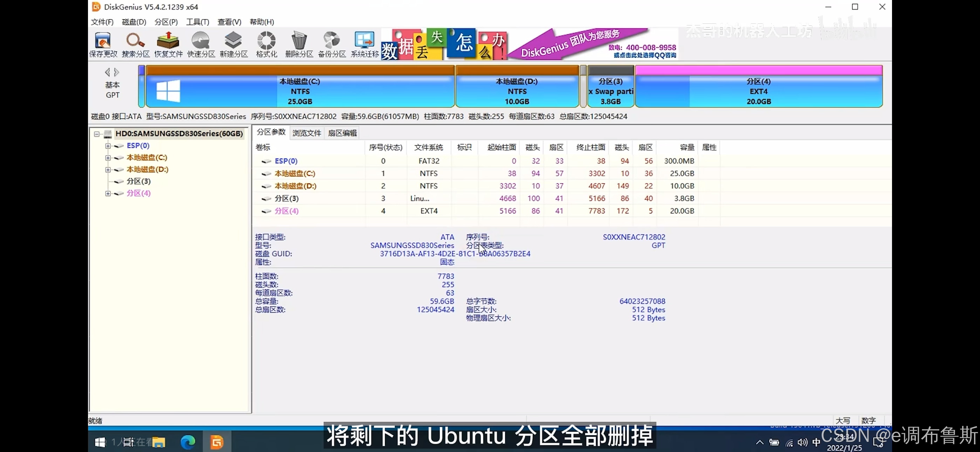Select the ESP(0) row in partition table
Screen dimensions: 980x452
487,161
